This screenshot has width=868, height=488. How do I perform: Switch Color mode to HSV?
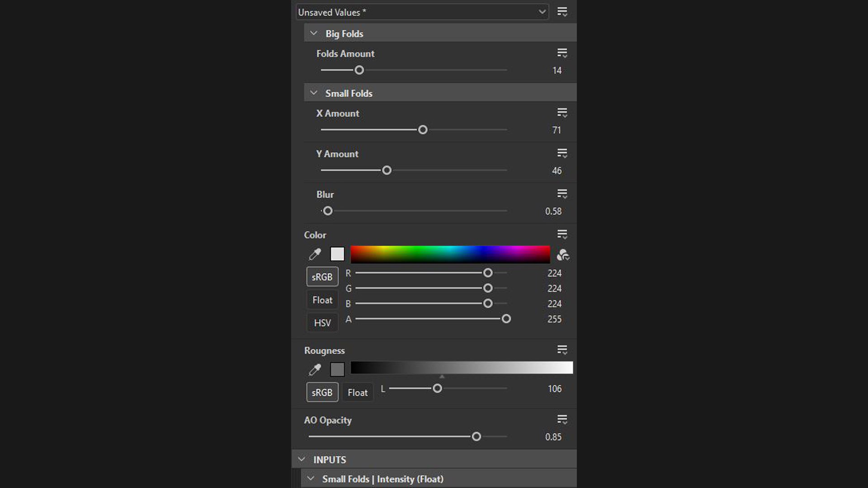322,323
